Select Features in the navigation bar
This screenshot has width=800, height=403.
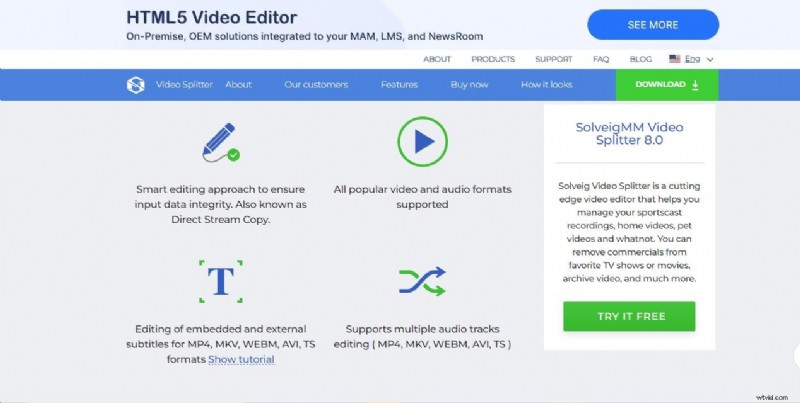(x=399, y=85)
